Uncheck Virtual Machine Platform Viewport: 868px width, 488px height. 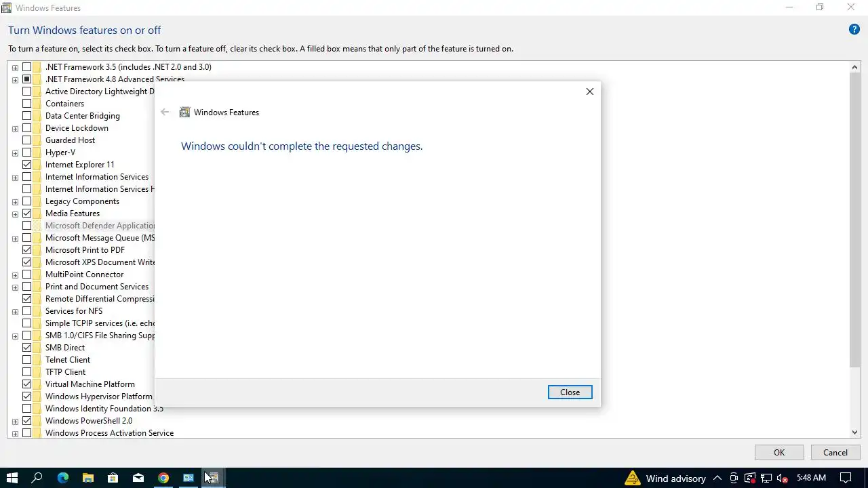(x=27, y=384)
